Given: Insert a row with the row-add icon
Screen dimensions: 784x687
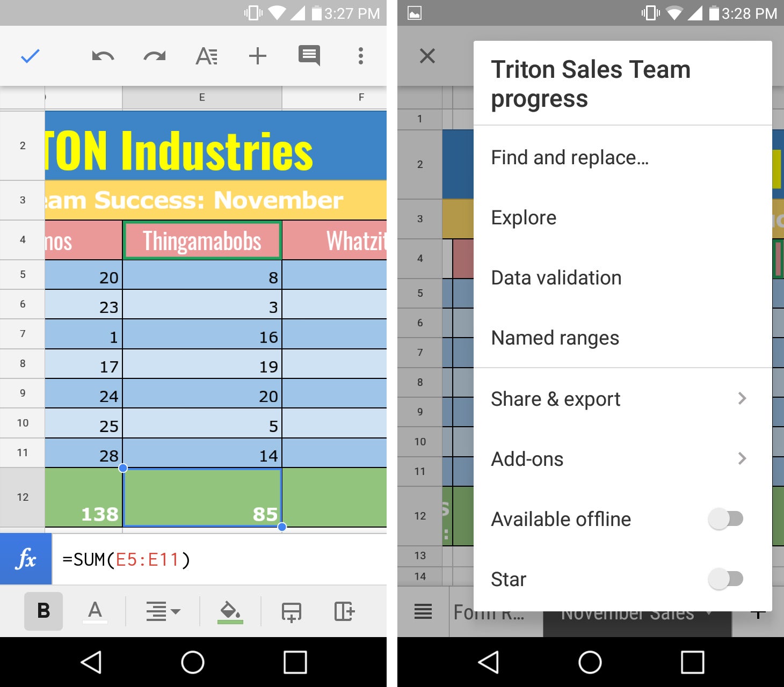Looking at the screenshot, I should 292,612.
